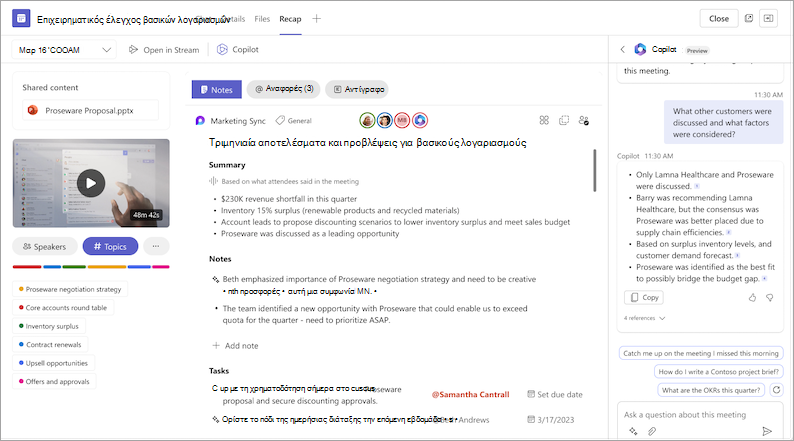Click the send arrow in Copilot chat

767,431
